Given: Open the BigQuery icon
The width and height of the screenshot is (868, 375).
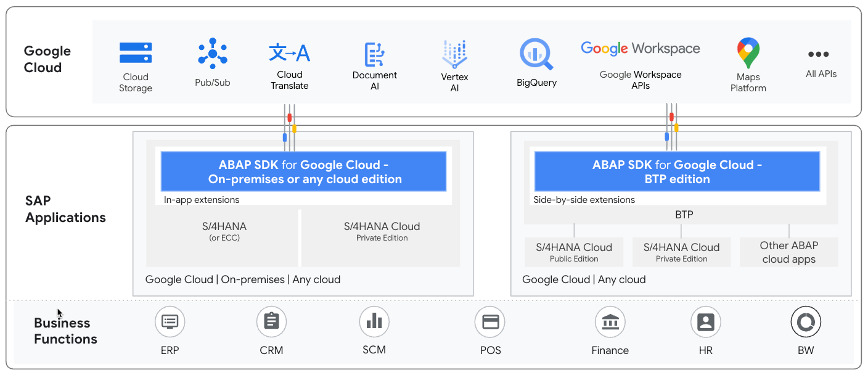Looking at the screenshot, I should [536, 54].
